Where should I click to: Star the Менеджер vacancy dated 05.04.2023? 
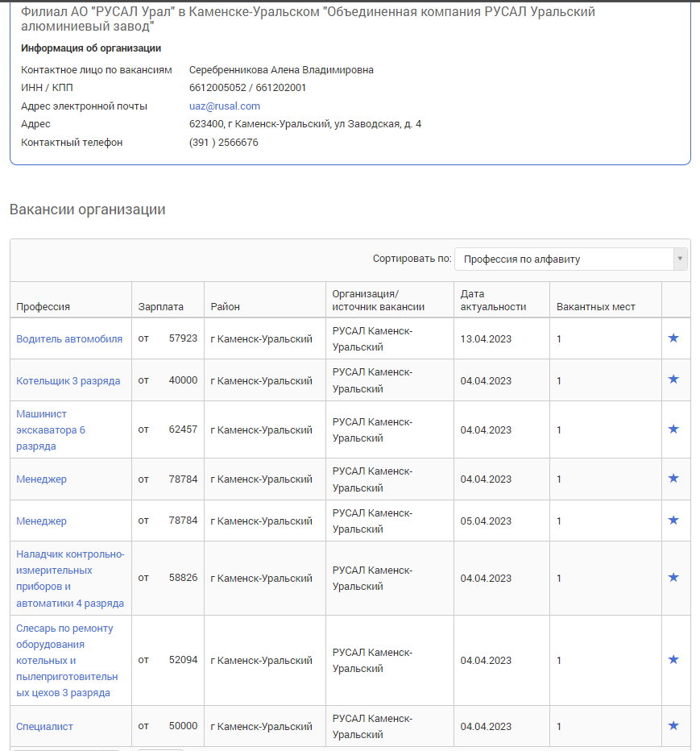(673, 521)
